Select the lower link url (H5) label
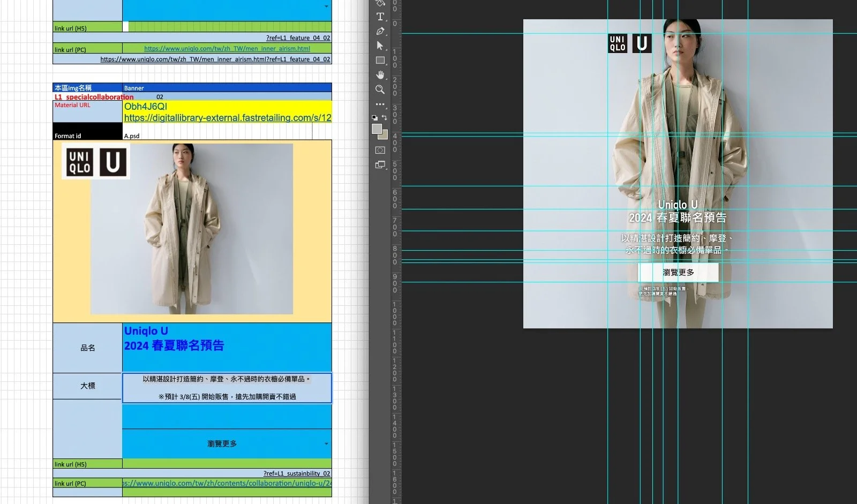This screenshot has width=857, height=504. (88, 464)
